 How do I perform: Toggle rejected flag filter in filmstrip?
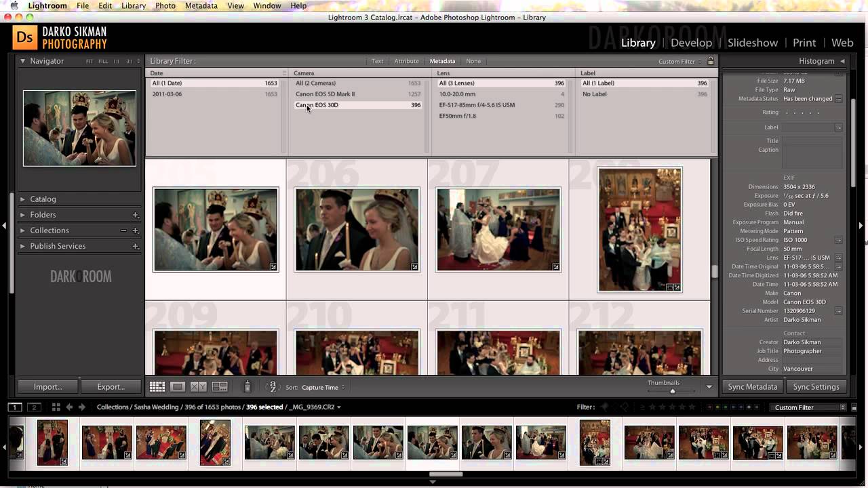click(625, 407)
